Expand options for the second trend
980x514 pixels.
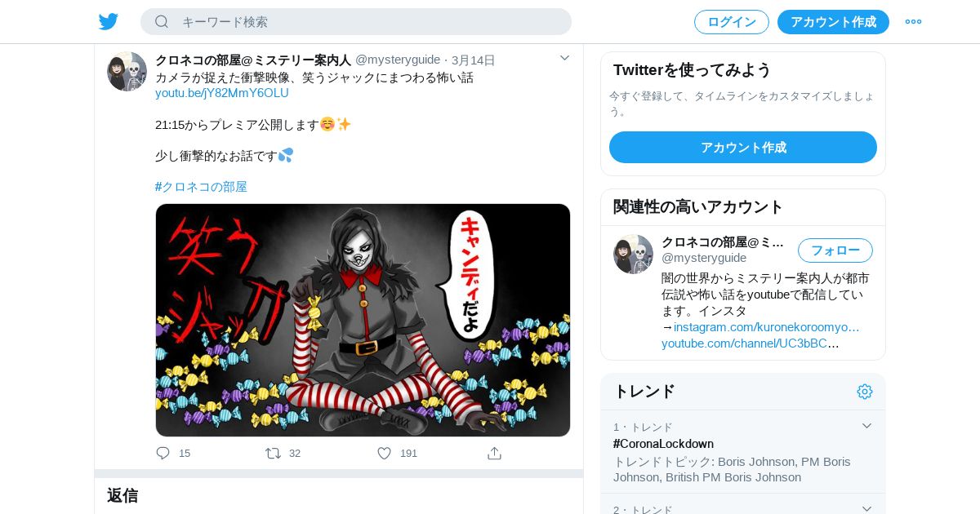pos(866,508)
